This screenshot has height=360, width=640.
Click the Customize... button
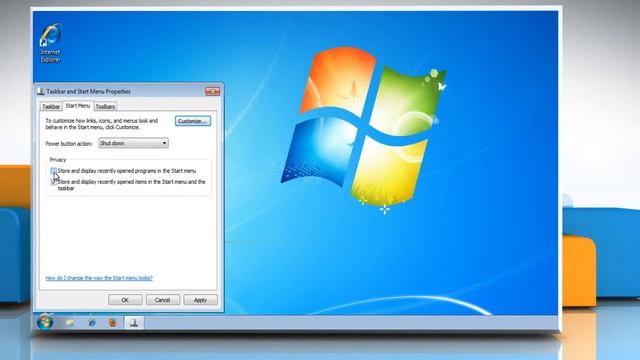click(193, 121)
